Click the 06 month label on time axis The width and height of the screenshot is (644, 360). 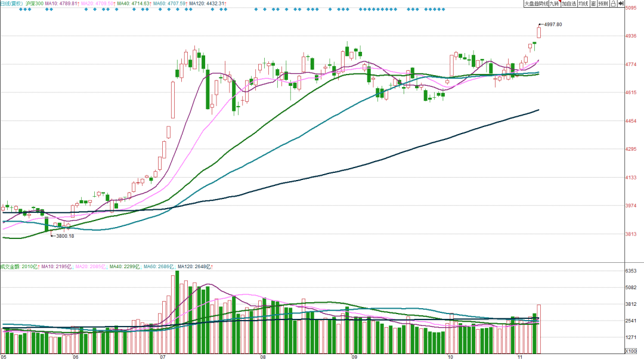click(x=75, y=357)
